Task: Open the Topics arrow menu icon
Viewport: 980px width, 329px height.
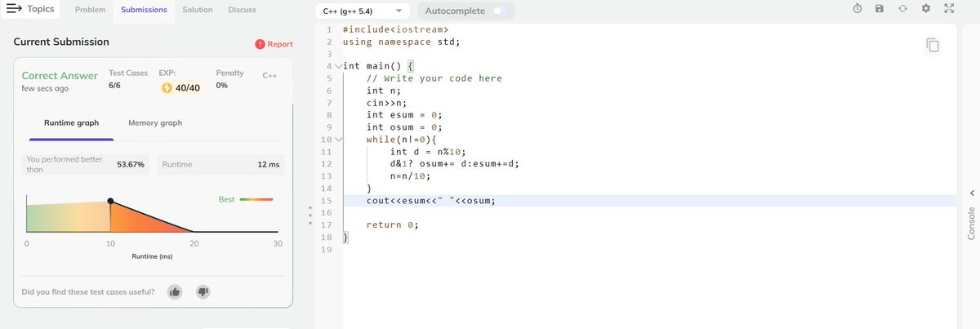Action: pos(13,10)
